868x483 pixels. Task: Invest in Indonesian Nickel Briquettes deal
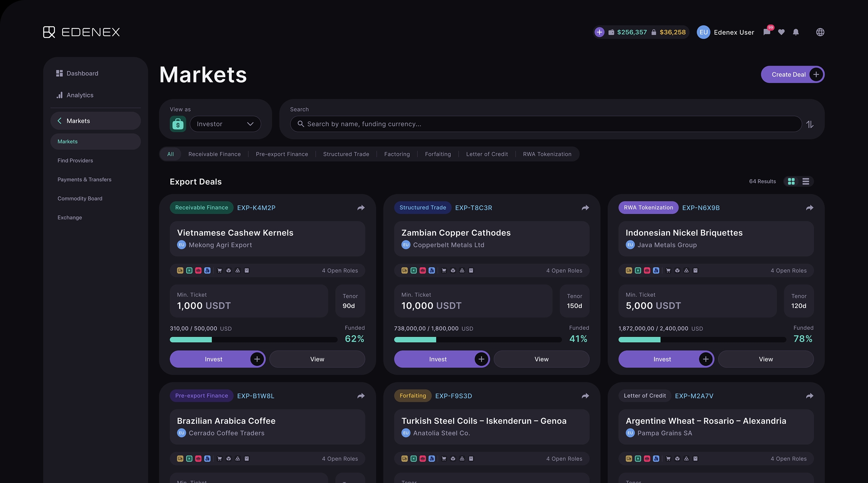[666, 359]
